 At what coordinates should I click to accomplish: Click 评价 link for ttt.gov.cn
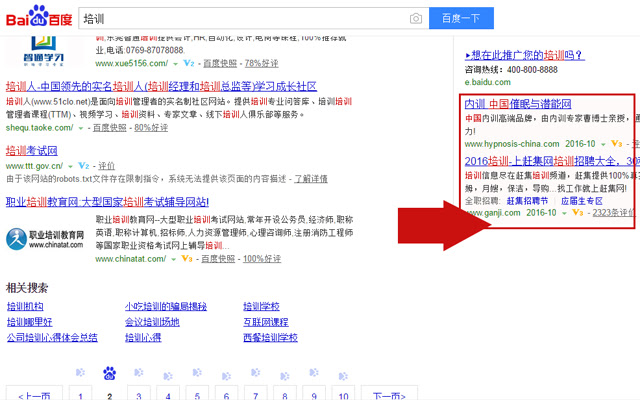[107, 166]
